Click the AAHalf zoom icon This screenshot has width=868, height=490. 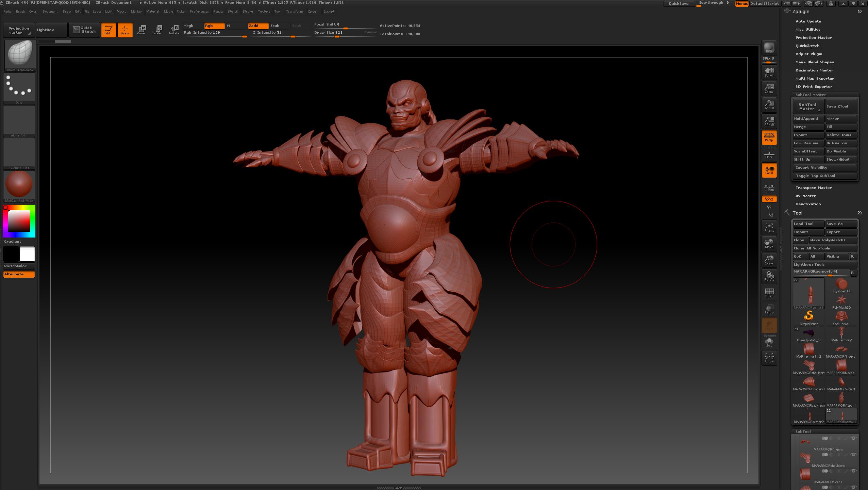tap(769, 121)
